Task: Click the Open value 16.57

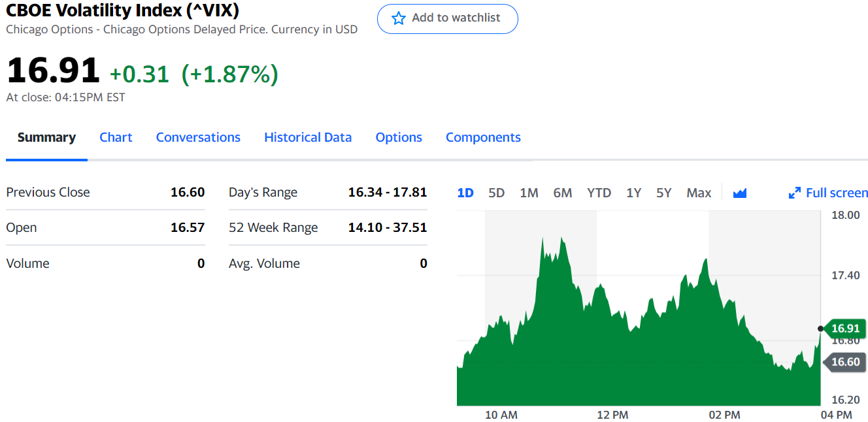Action: 188,227
